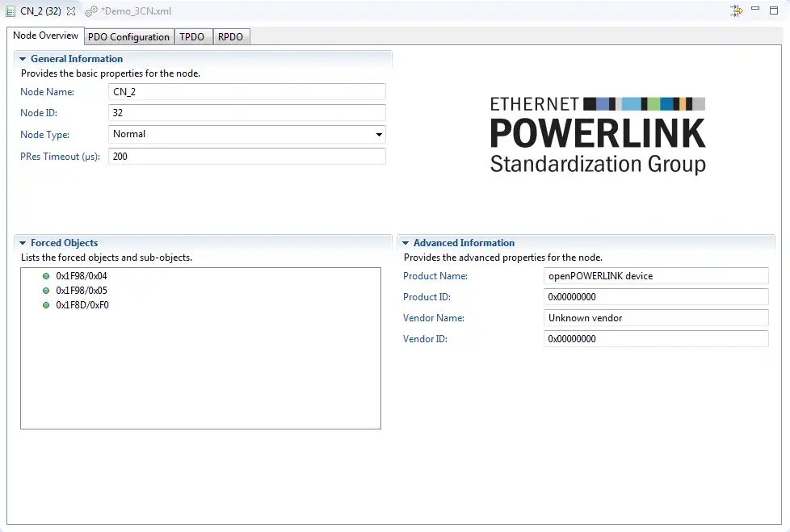The width and height of the screenshot is (790, 532).
Task: Click green dot icon beside 0x1F8D/0xF0
Action: coord(46,305)
